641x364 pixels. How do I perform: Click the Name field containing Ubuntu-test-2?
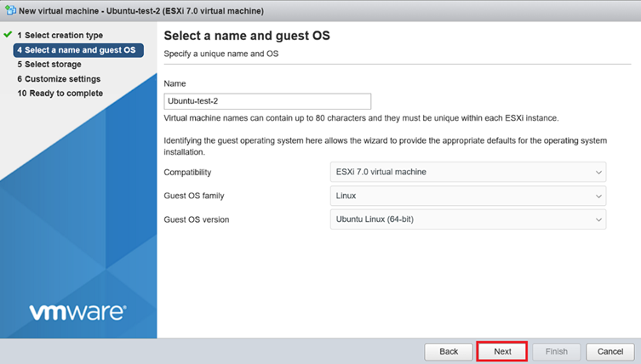[267, 101]
